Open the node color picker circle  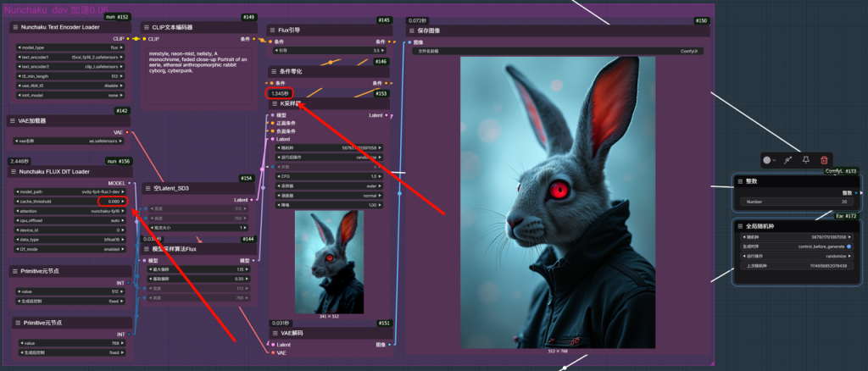769,159
